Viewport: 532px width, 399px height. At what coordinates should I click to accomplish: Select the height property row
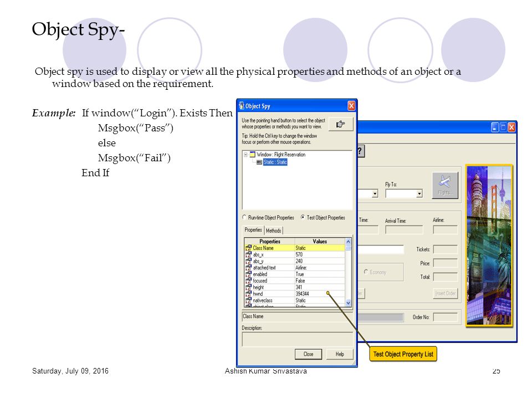pos(294,287)
